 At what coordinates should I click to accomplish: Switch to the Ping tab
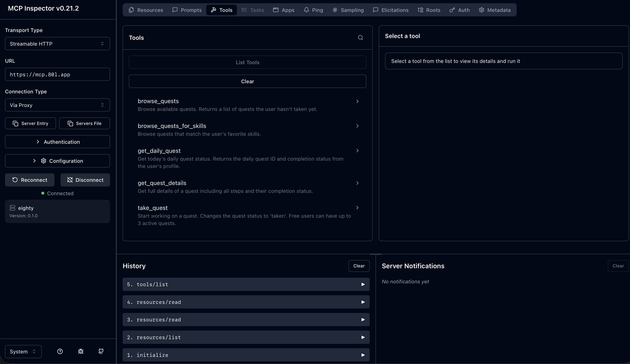(313, 10)
